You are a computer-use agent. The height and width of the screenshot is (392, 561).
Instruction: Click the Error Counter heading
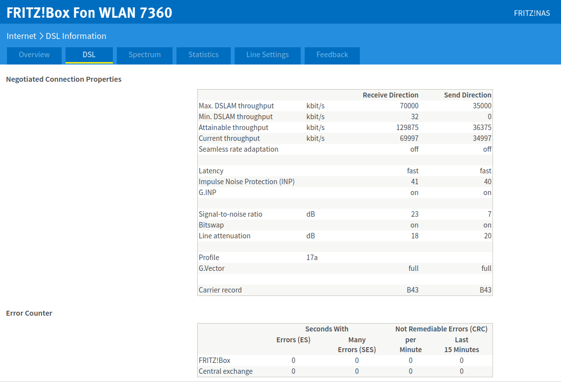(x=29, y=313)
